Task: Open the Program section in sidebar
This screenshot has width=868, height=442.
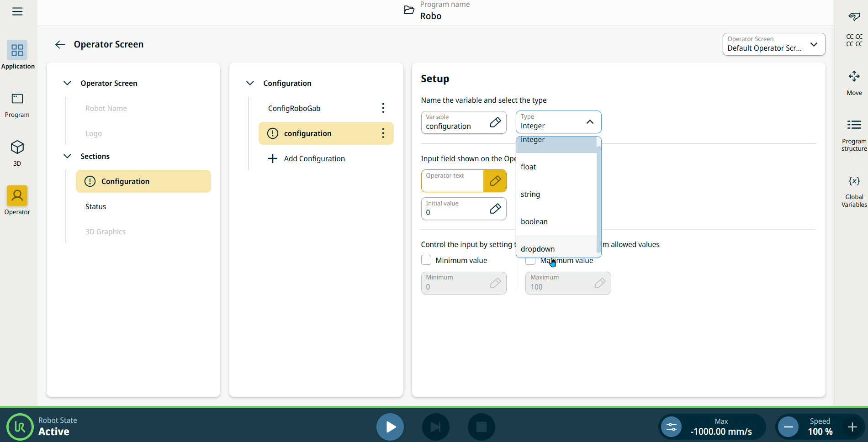Action: [x=17, y=105]
